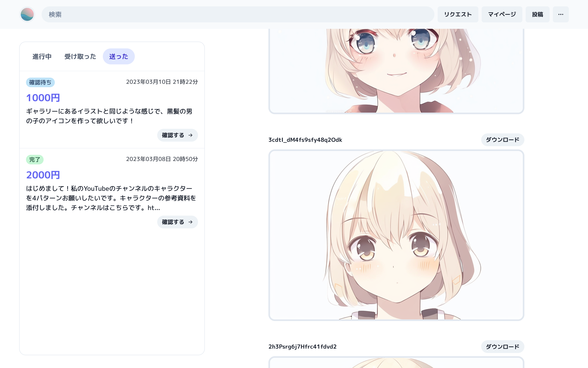Image resolution: width=588 pixels, height=368 pixels.
Task: Click the 投稿 button
Action: point(537,14)
